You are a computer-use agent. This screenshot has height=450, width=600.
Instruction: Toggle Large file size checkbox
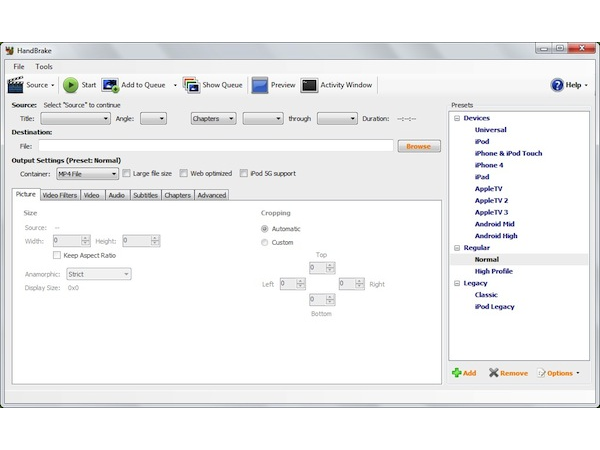(126, 173)
